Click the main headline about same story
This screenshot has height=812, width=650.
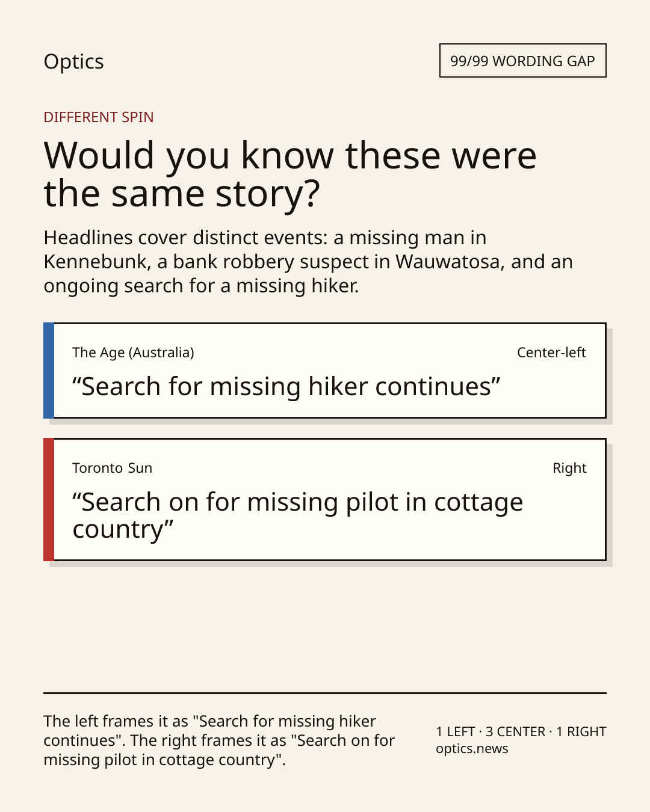[x=290, y=174]
